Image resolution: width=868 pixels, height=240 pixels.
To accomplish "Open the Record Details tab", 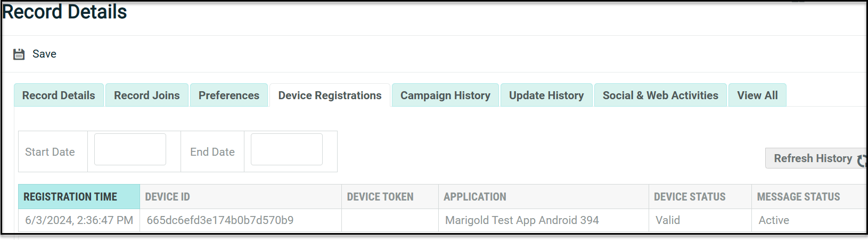I will coord(59,95).
